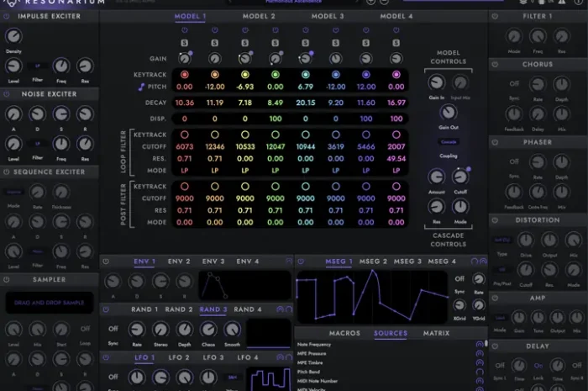Toggle the power icon beside RAND 1
Screen dimensions: 588x391
click(106, 309)
